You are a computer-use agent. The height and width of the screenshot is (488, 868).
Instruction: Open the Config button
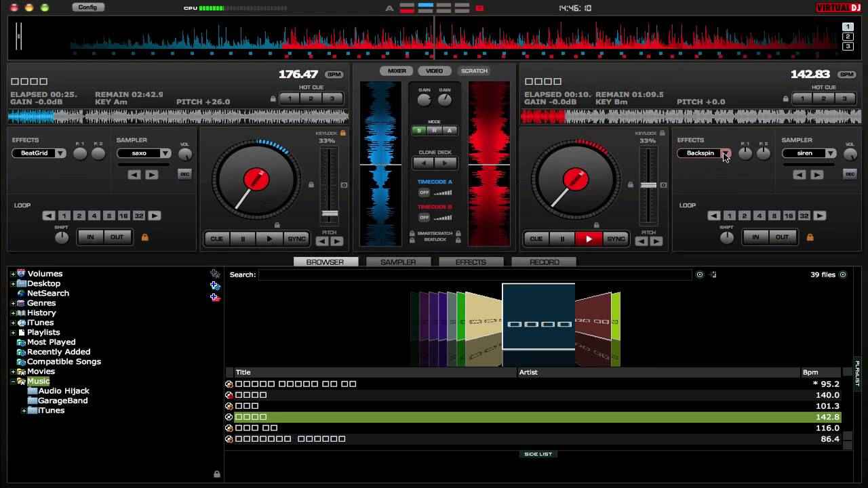point(87,7)
